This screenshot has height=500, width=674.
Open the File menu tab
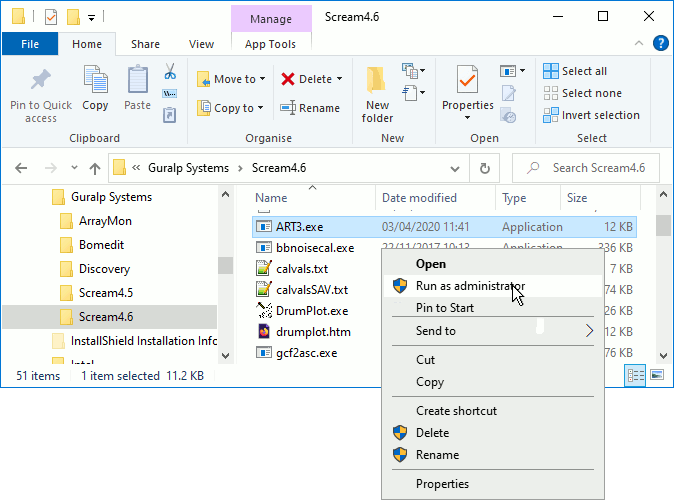point(30,44)
